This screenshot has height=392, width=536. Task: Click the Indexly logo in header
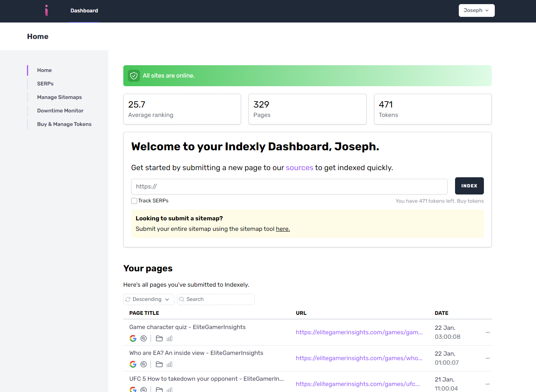tap(46, 10)
